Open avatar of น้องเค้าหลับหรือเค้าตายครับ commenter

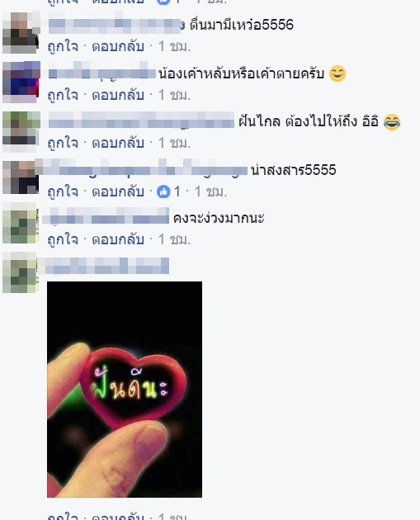[x=21, y=82]
